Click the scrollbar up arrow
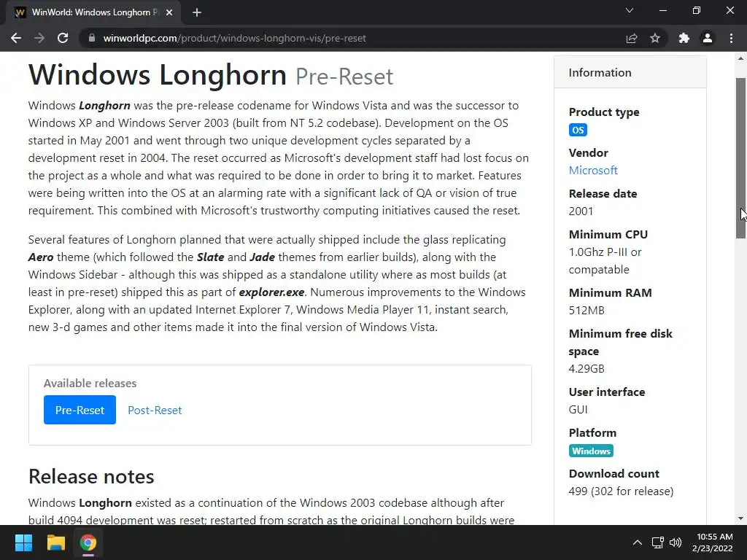 tap(740, 58)
